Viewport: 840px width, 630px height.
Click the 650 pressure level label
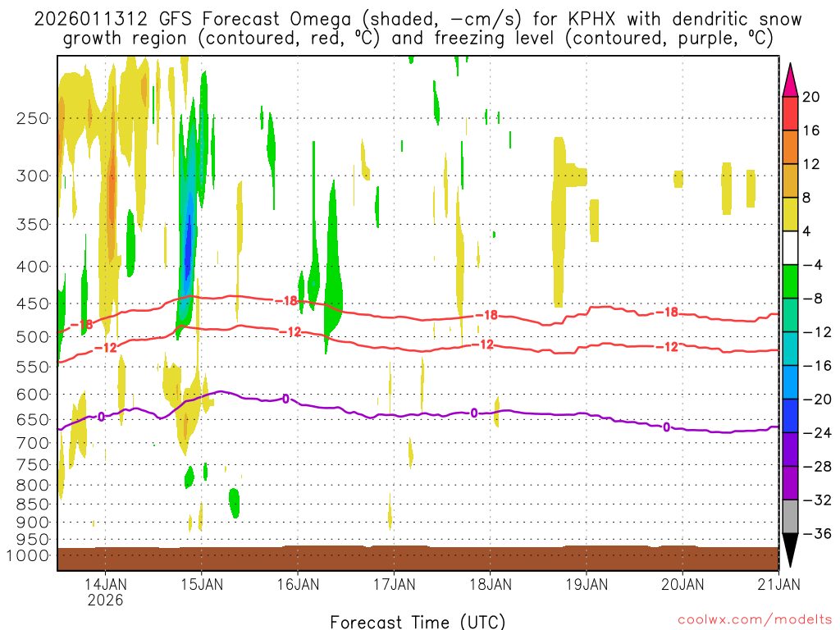point(33,419)
